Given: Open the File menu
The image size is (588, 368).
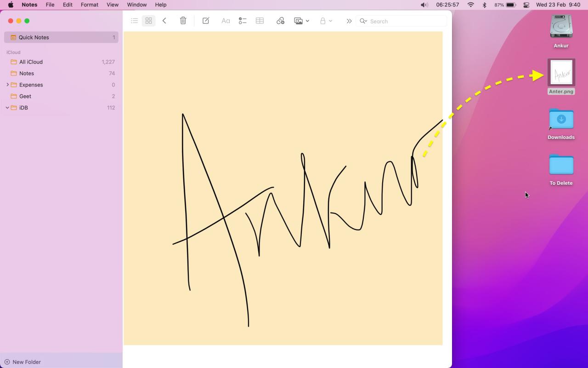Looking at the screenshot, I should click(x=50, y=5).
